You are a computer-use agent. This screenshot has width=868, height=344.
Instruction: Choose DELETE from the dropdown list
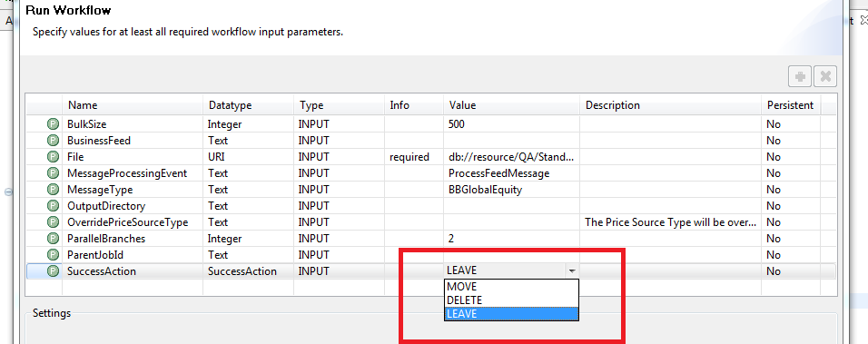511,300
